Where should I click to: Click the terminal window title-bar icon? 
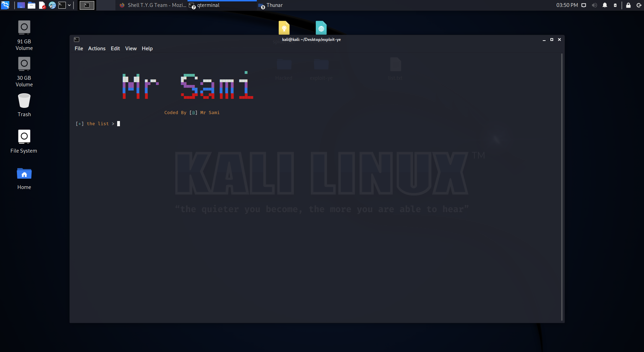pos(77,40)
